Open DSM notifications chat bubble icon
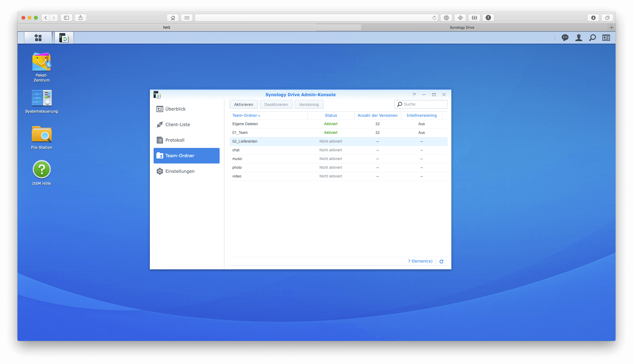The width and height of the screenshot is (633, 364). click(565, 38)
